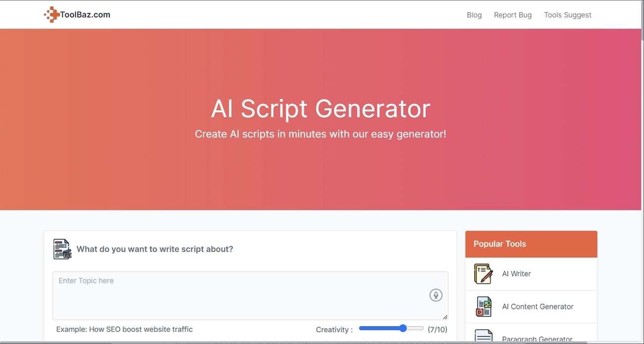Click the Popular Tools panel header

(x=531, y=244)
